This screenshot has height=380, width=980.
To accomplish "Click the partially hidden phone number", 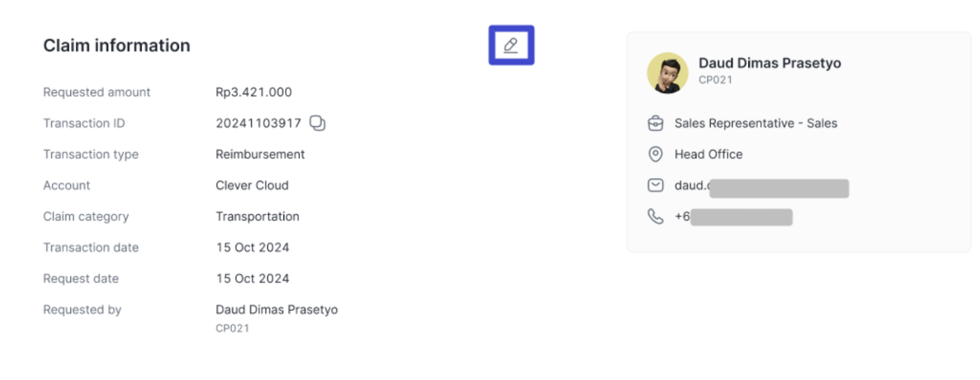I will pyautogui.click(x=733, y=217).
